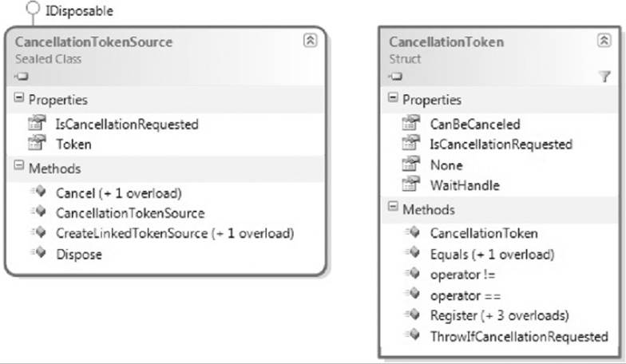
Task: Collapse the CancellationTokenSource class shape chevron
Action: pos(310,40)
